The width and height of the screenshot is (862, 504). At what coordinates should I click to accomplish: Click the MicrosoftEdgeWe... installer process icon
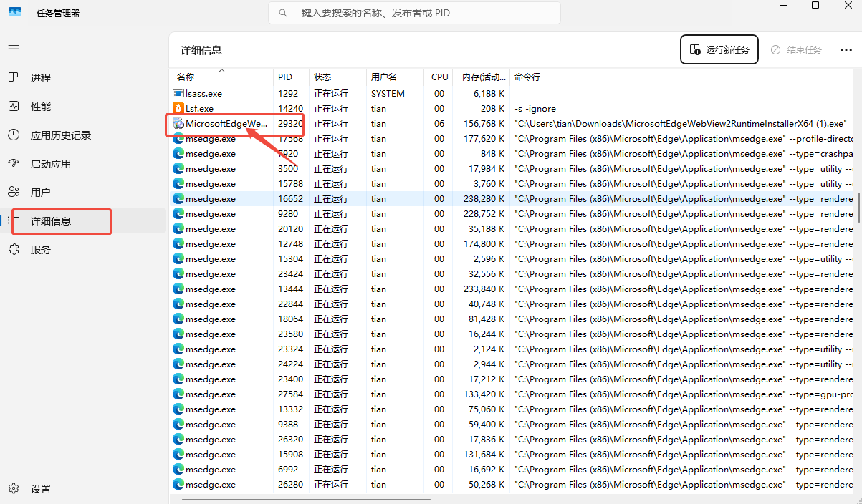point(178,123)
